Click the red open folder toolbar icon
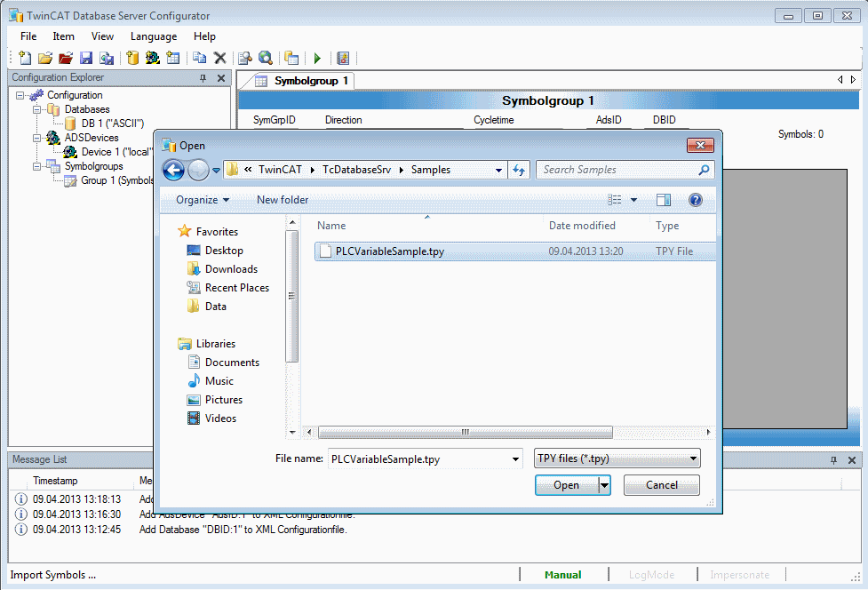Image resolution: width=868 pixels, height=590 pixels. (x=66, y=58)
